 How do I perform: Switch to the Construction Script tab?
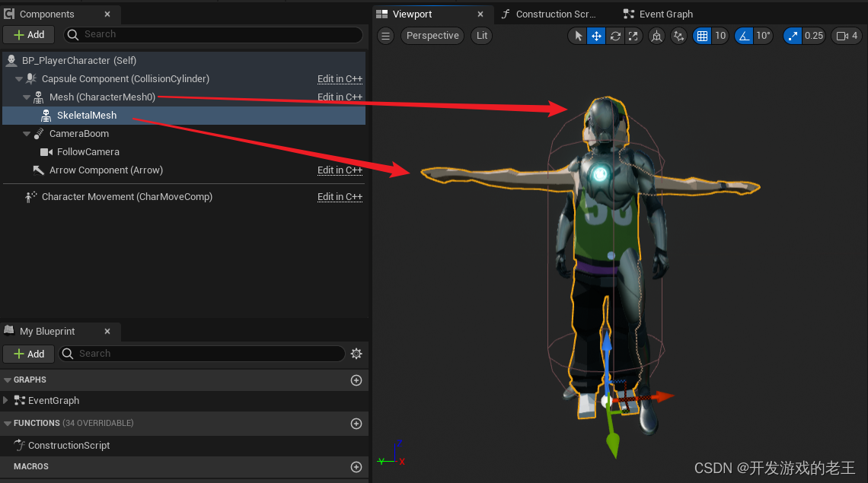556,14
